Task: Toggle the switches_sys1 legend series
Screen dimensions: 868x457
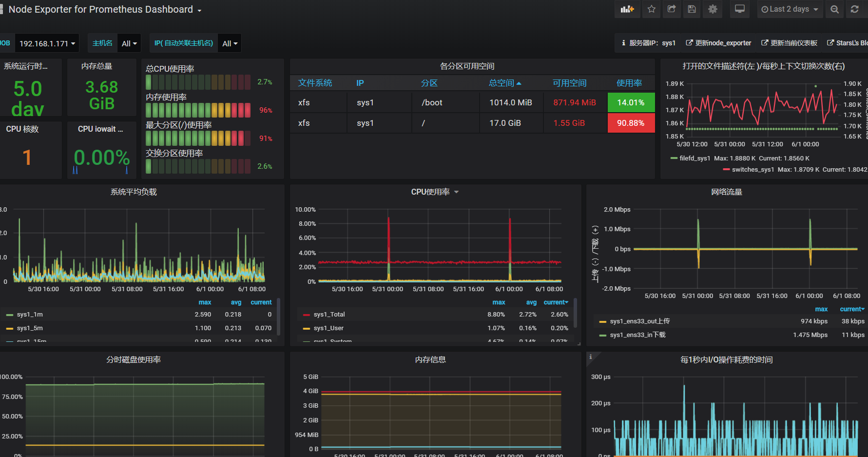Action: pyautogui.click(x=752, y=169)
